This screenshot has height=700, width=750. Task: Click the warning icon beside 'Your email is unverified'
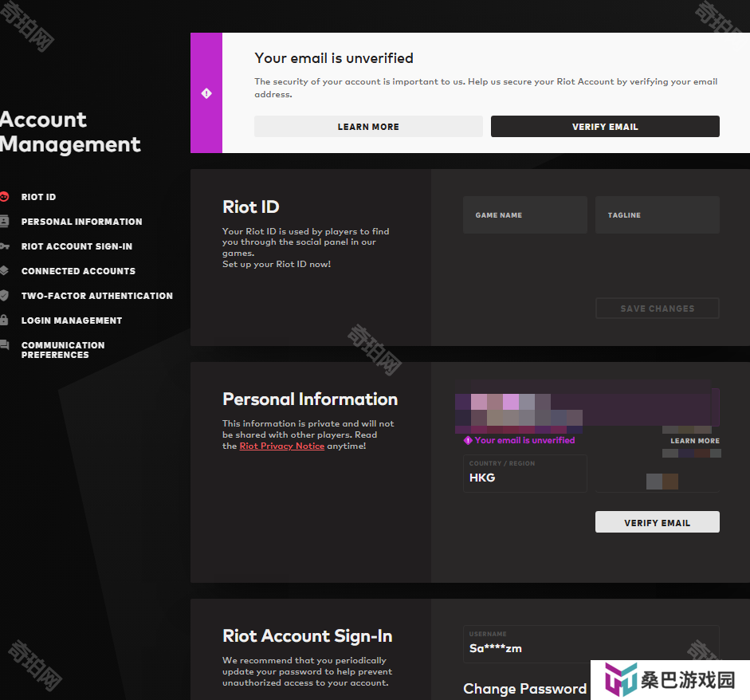[x=468, y=440]
